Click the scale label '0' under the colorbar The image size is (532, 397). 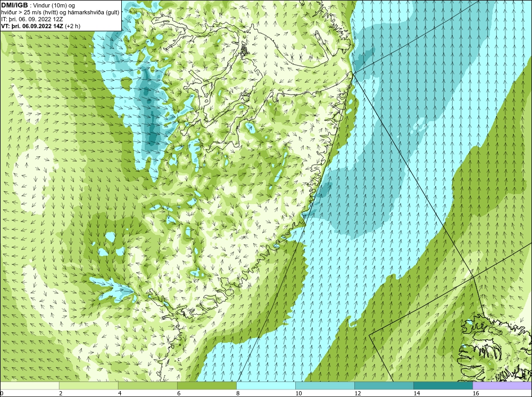pos(2,393)
